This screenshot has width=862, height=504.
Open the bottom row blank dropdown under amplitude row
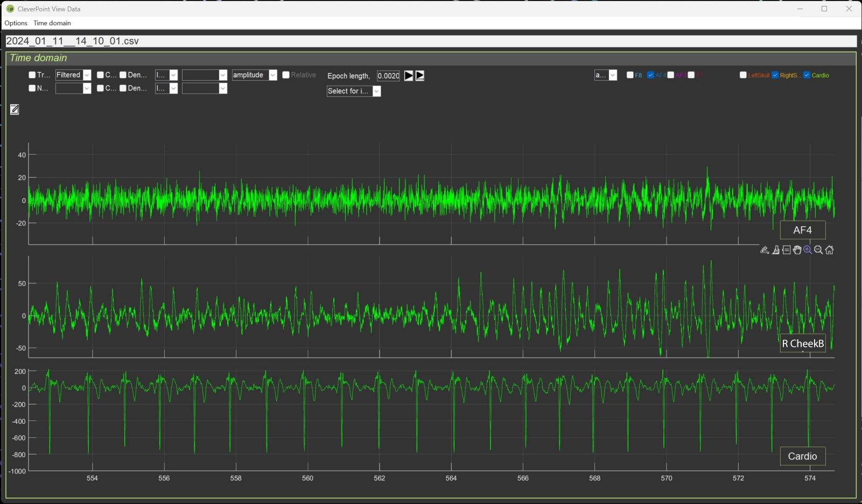205,88
